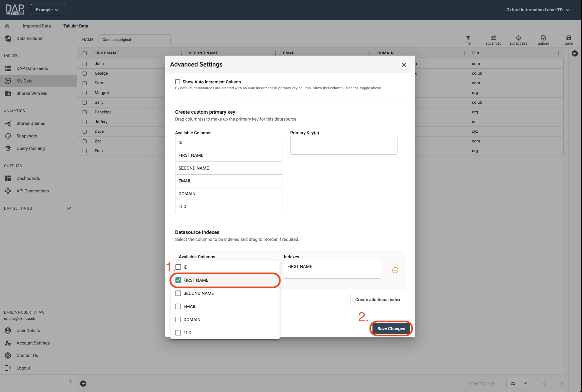
Task: Click Create additional index button
Action: click(x=377, y=300)
